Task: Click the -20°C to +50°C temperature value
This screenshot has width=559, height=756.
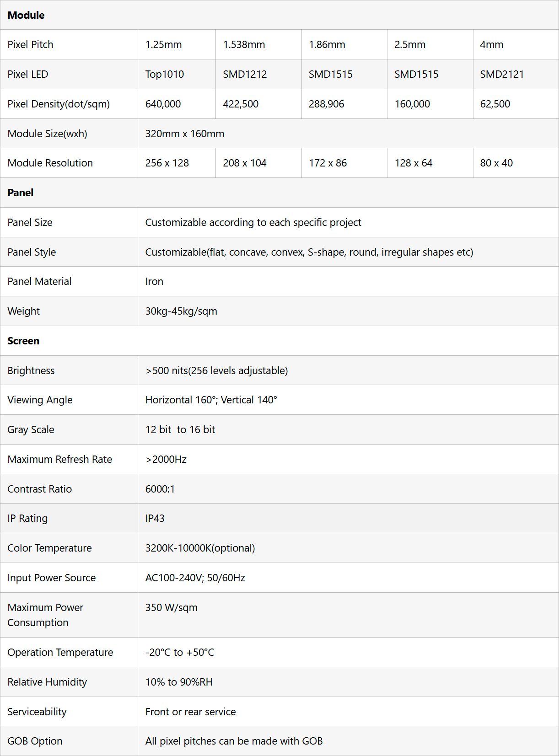Action: [180, 653]
